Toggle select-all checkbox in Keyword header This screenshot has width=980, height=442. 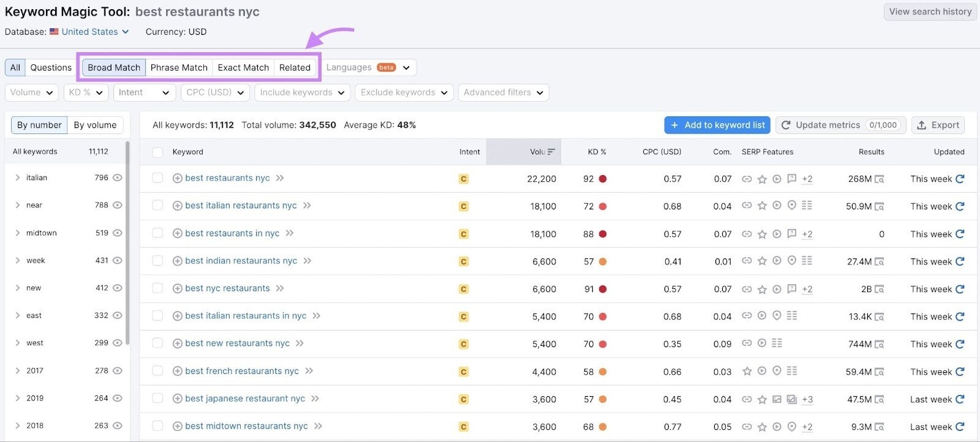point(157,152)
